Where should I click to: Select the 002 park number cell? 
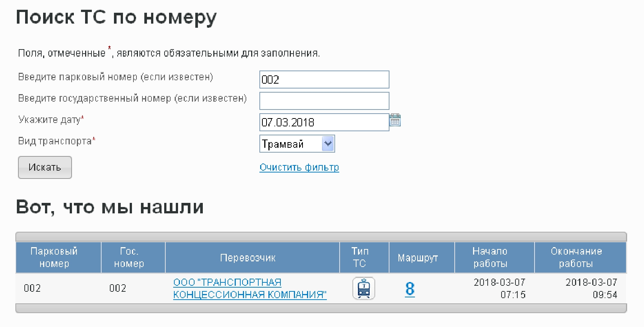[32, 288]
